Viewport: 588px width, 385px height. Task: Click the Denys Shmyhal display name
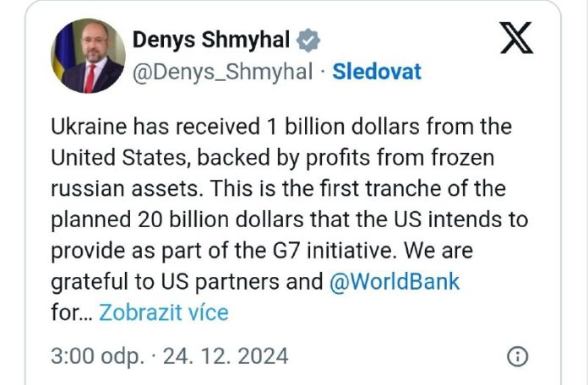[211, 41]
